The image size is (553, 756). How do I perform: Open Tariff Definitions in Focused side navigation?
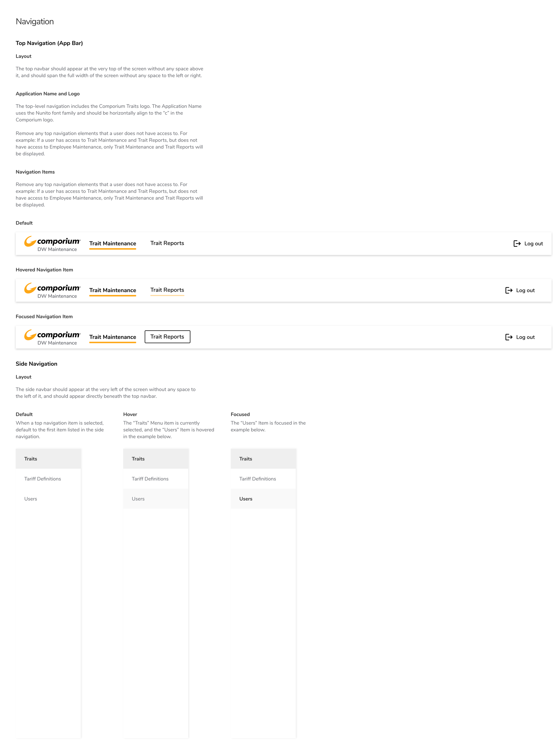tap(258, 479)
